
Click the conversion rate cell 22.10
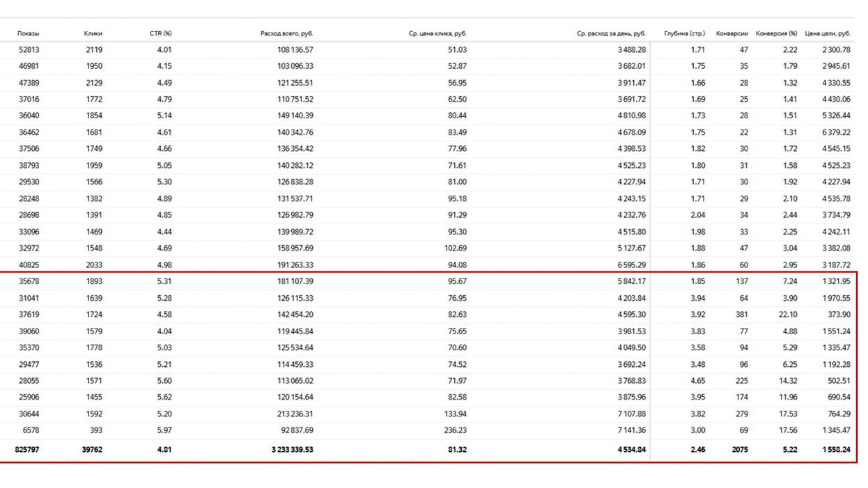[x=787, y=315]
